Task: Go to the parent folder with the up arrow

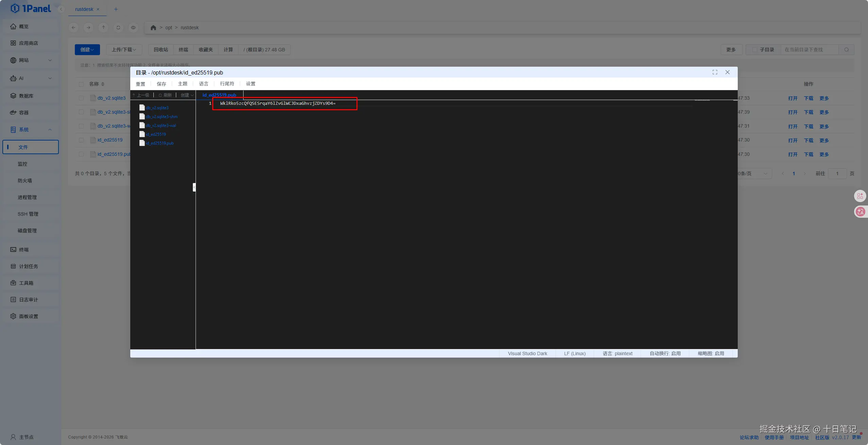Action: pos(103,28)
